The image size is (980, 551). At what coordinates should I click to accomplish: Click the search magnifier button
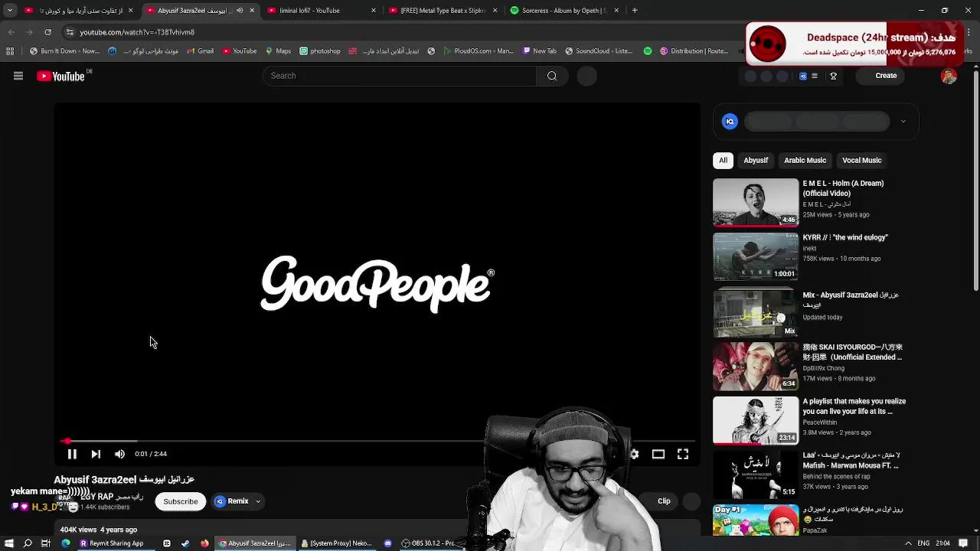point(552,76)
